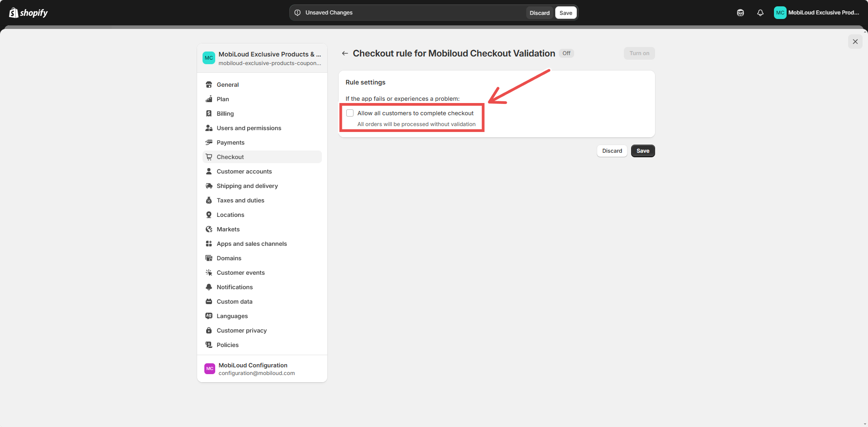Image resolution: width=868 pixels, height=427 pixels.
Task: Open Customer privacy settings
Action: tap(262, 330)
